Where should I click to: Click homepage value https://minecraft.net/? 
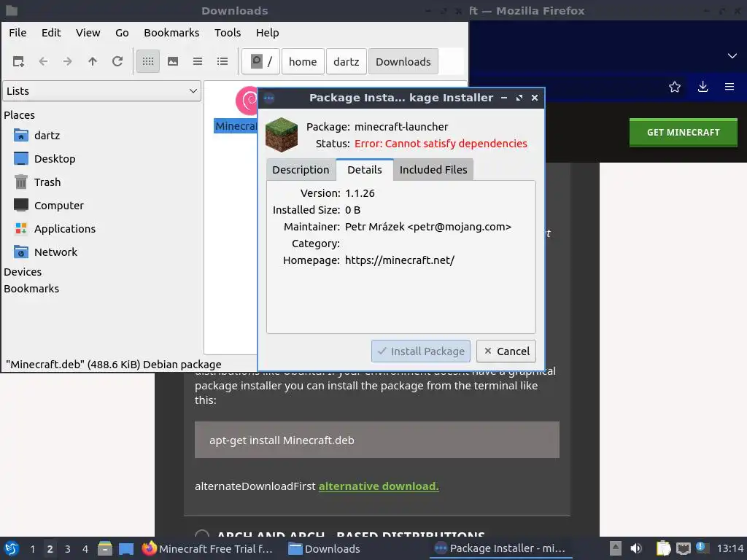pos(400,260)
